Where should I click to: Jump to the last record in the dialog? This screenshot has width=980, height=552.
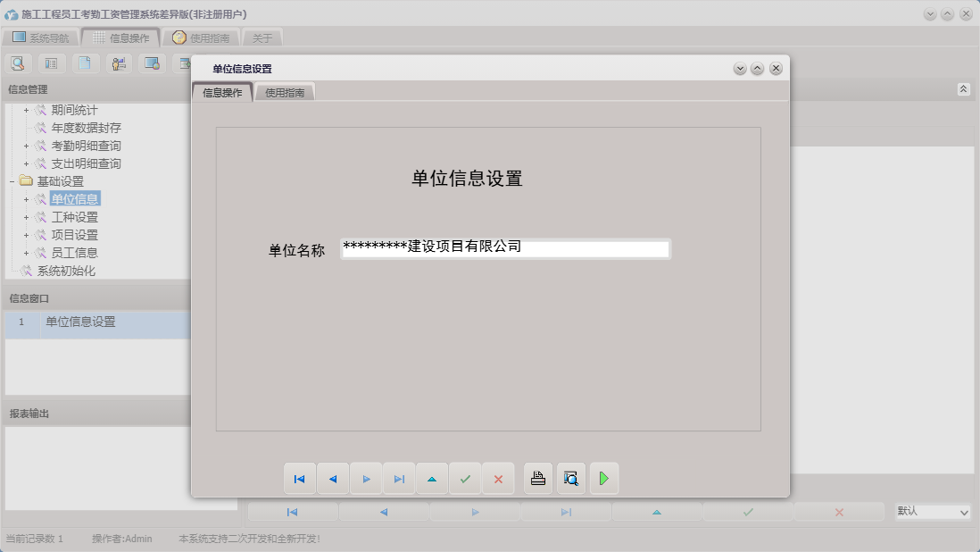(x=399, y=478)
